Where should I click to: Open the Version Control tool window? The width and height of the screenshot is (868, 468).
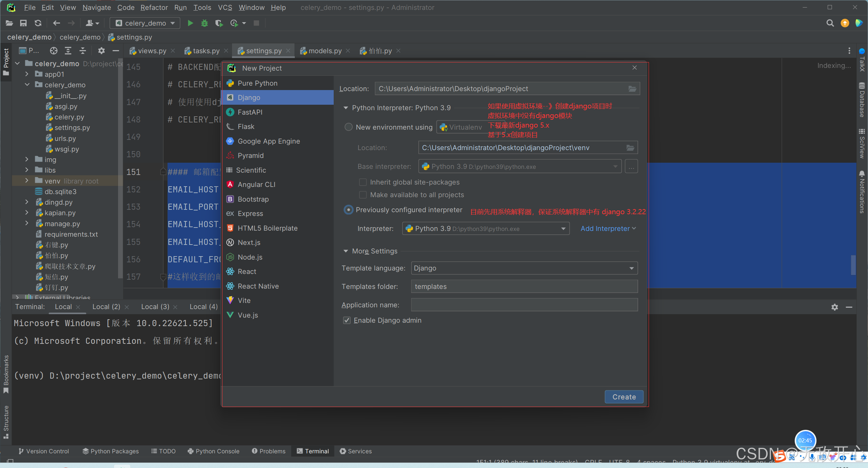pyautogui.click(x=44, y=451)
